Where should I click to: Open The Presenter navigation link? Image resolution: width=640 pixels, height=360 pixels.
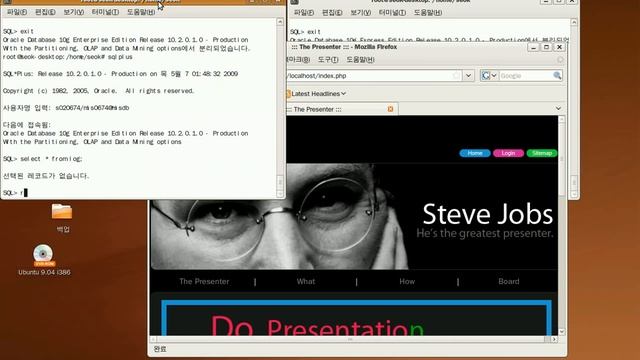(x=204, y=281)
